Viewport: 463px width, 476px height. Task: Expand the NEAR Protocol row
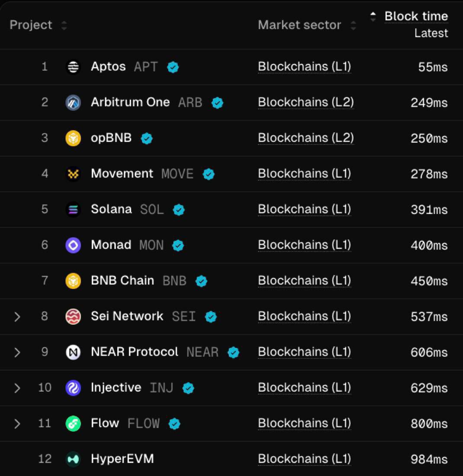coord(17,352)
